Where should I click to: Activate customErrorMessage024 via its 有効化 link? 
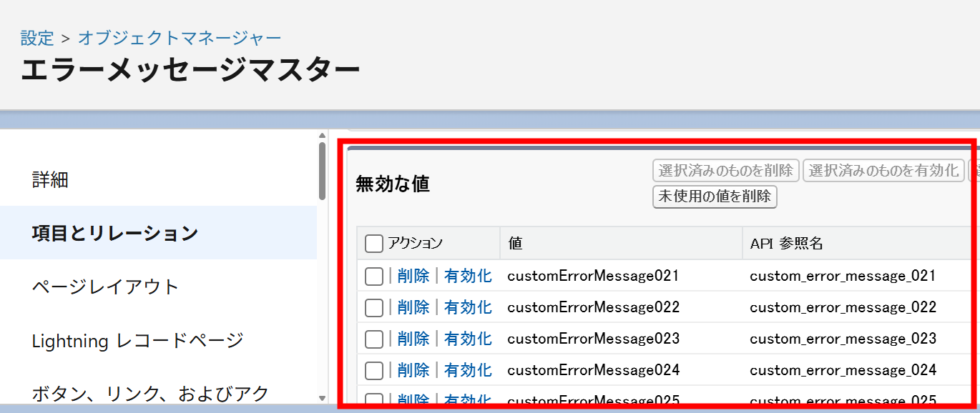[467, 369]
